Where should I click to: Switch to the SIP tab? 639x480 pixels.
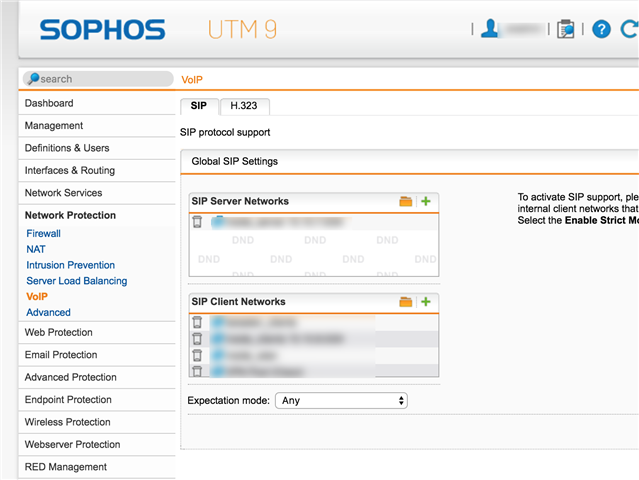199,106
